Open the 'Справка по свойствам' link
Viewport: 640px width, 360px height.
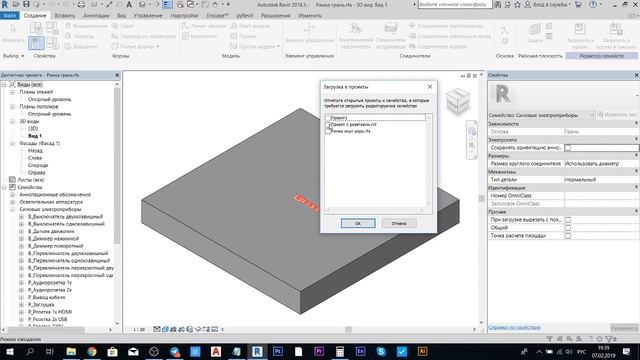point(514,327)
